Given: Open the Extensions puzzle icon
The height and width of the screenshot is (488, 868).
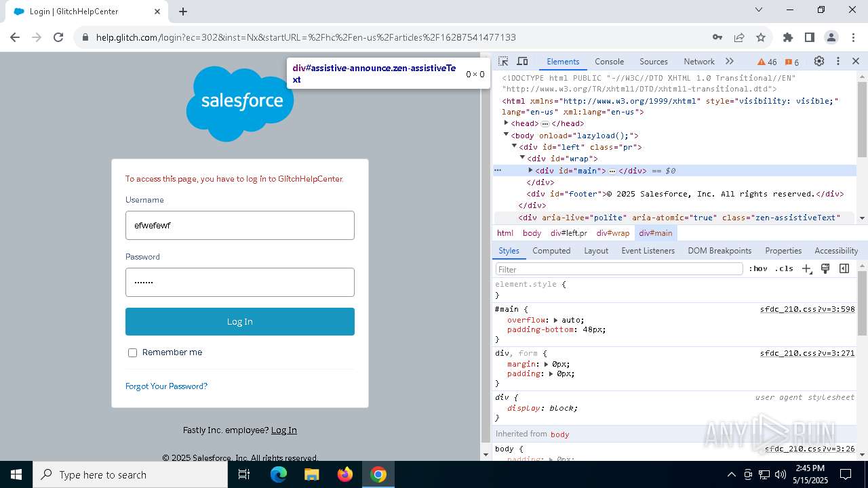Looking at the screenshot, I should point(788,37).
